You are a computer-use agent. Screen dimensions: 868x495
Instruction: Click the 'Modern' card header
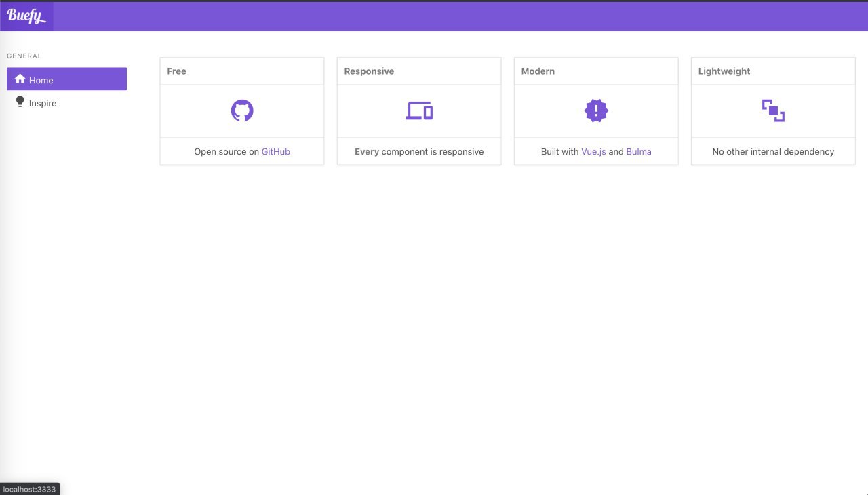coord(596,71)
